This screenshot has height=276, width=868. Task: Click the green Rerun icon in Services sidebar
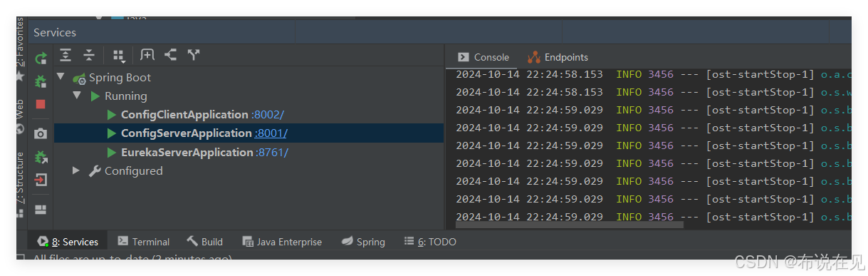pos(41,58)
